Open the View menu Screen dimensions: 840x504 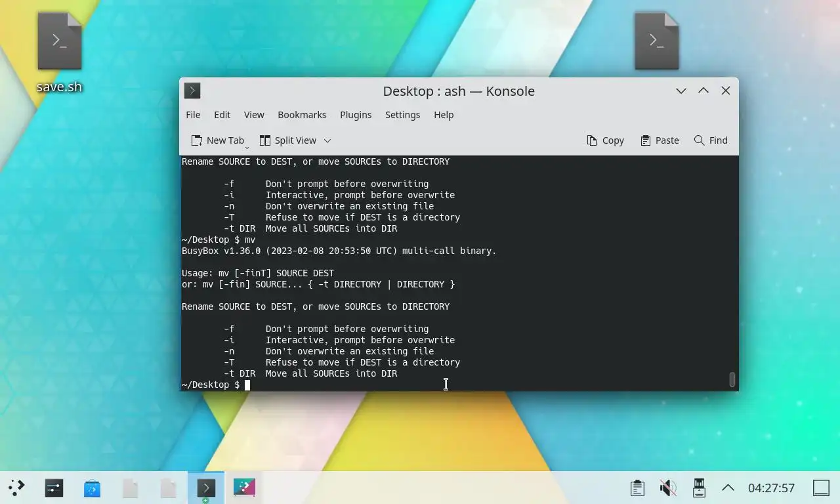pos(254,115)
